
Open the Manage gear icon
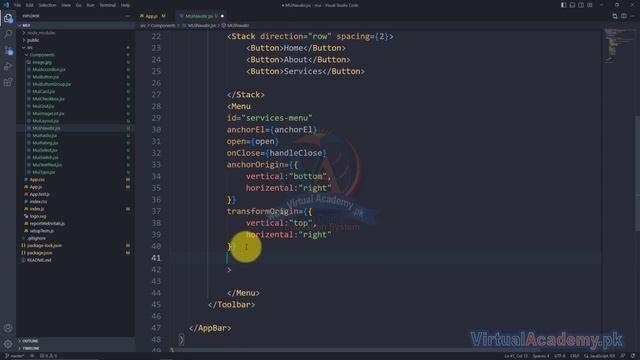pos(8,344)
